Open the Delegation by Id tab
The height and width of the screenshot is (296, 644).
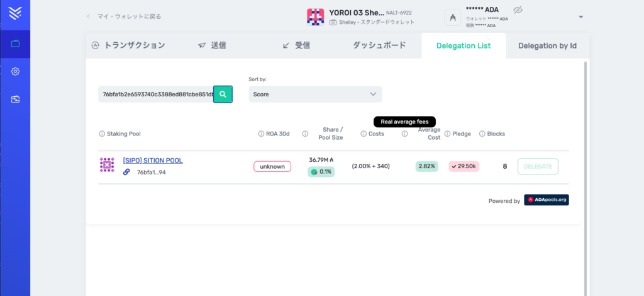547,45
